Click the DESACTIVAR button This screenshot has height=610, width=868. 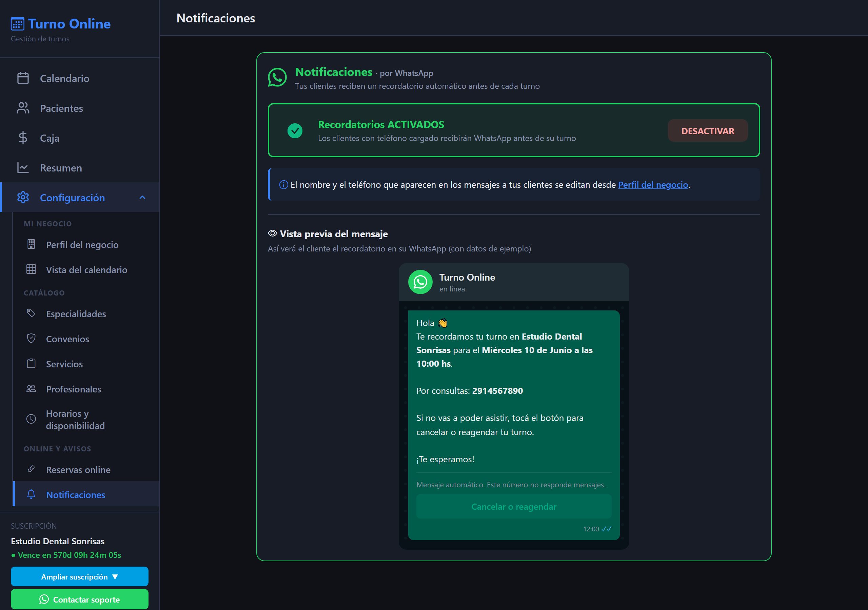pyautogui.click(x=708, y=131)
